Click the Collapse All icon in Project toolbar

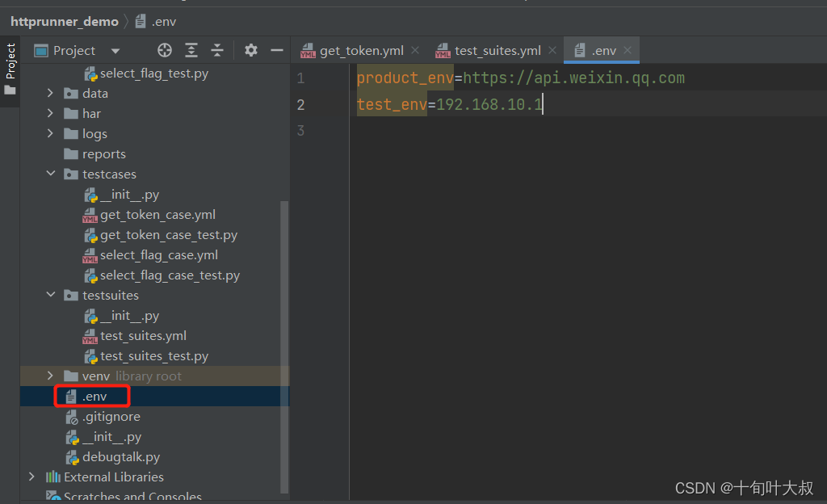[217, 50]
